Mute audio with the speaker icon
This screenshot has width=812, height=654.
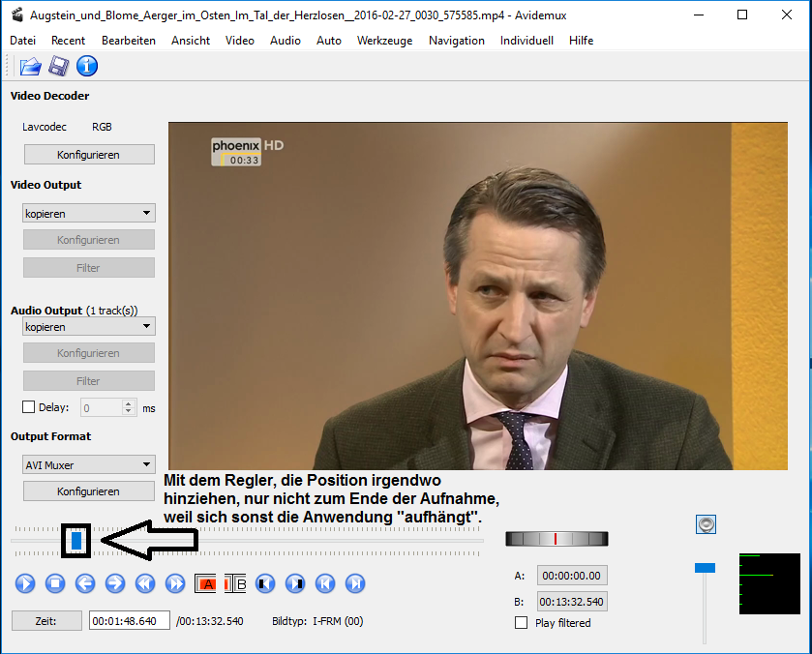coord(707,524)
